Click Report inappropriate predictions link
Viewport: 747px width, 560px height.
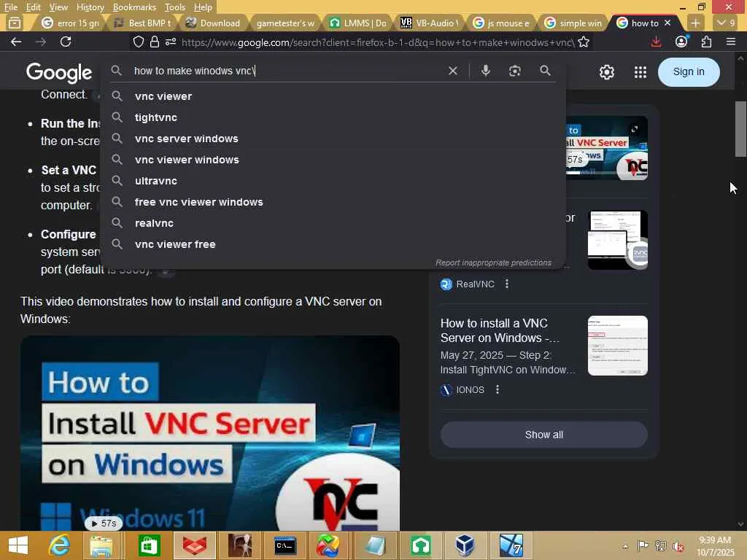[493, 262]
